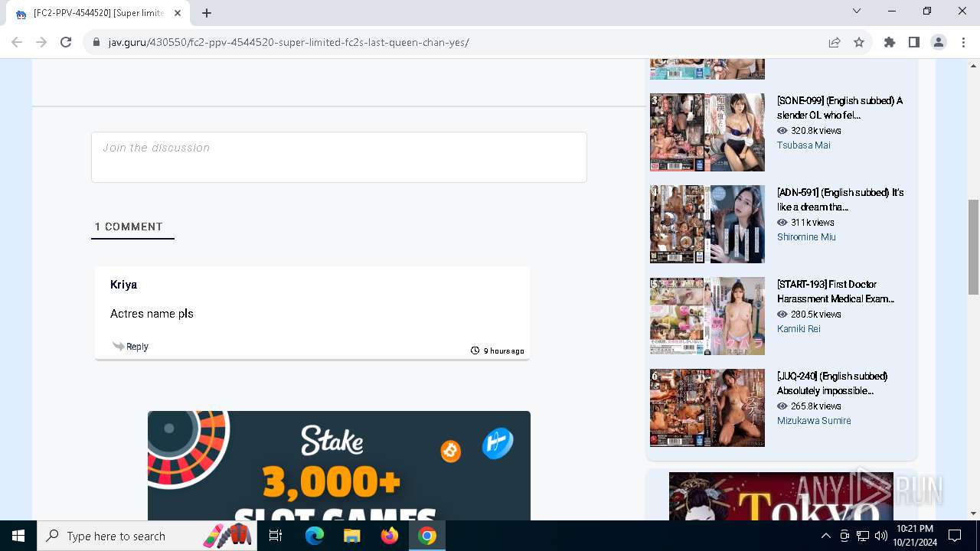
Task: Open the SONE-099 English subbed title
Action: 840,108
